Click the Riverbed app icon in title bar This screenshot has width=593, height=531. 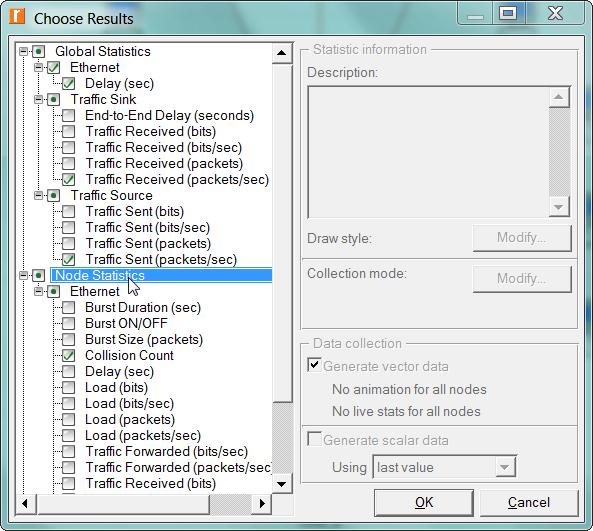pyautogui.click(x=17, y=17)
